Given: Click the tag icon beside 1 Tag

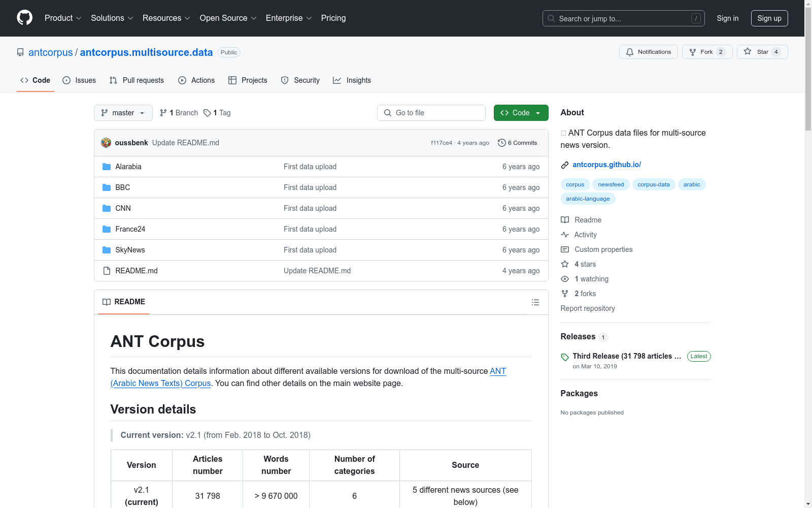Looking at the screenshot, I should coord(207,113).
